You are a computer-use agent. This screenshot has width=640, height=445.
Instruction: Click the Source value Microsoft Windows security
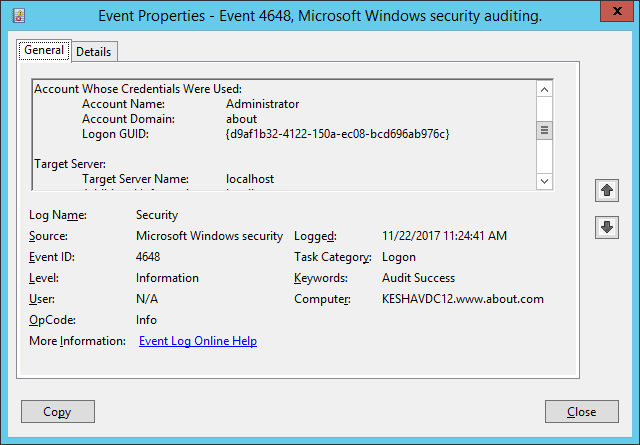[209, 236]
